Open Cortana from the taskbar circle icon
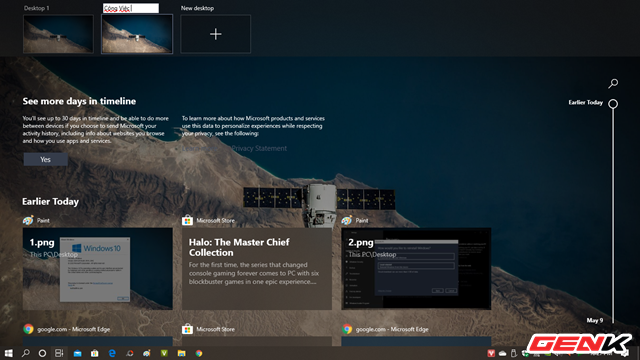Screen dimensions: 640x360 click(42, 353)
